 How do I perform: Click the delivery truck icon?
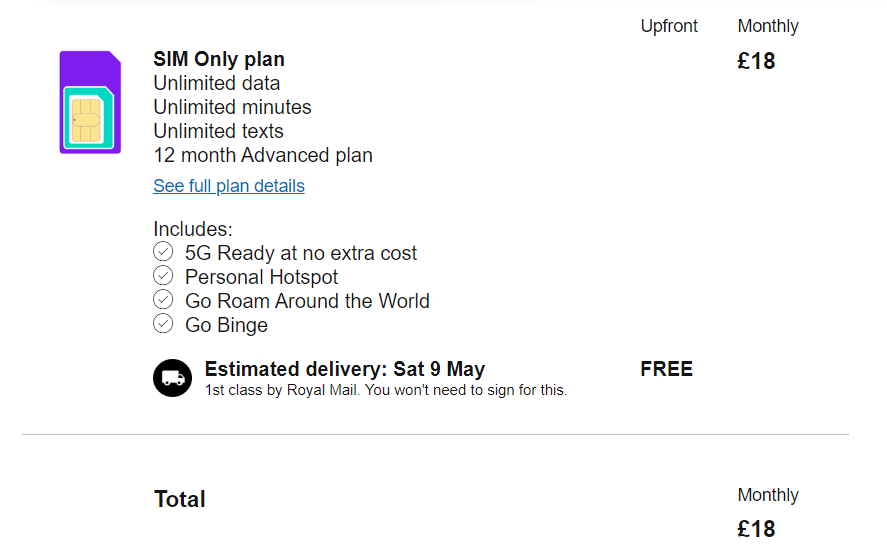point(173,378)
